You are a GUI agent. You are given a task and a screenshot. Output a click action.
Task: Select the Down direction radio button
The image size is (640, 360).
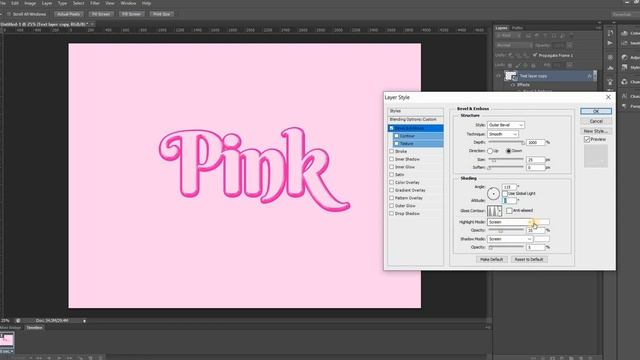coord(509,151)
